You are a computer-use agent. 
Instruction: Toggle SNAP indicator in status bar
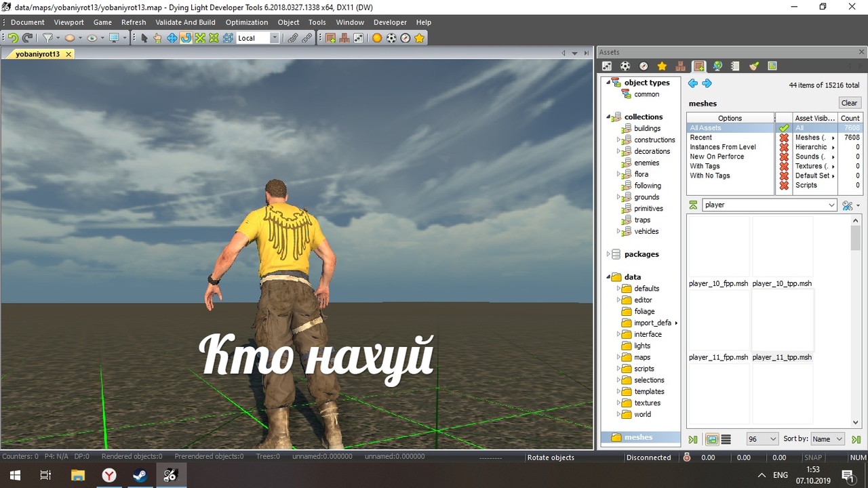pyautogui.click(x=812, y=457)
